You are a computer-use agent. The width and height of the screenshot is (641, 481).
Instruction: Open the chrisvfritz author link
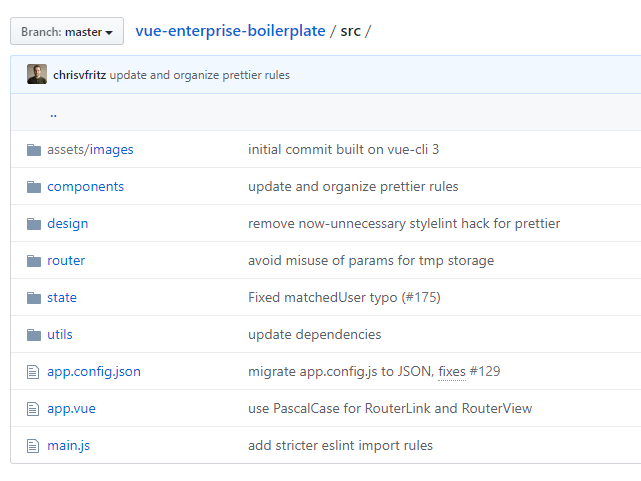(80, 75)
